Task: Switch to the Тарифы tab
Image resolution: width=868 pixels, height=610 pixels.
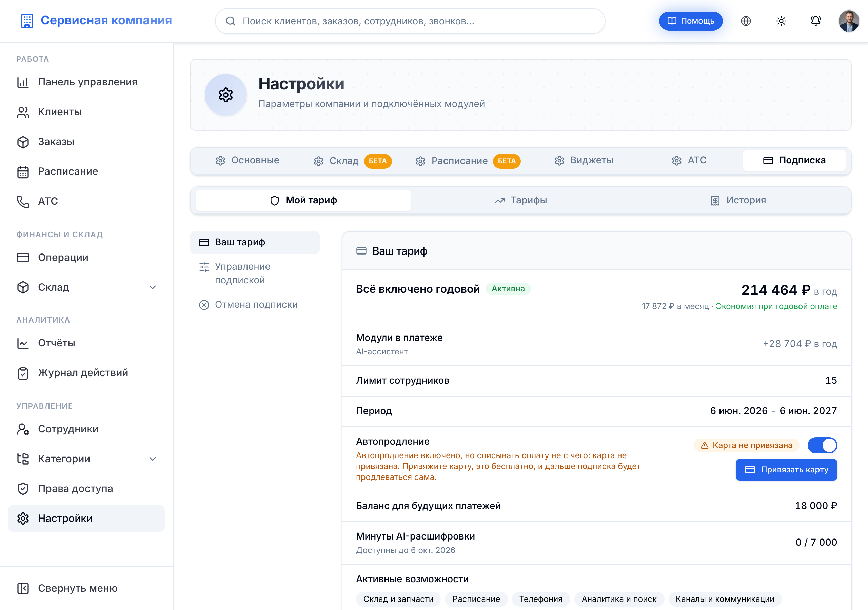Action: coord(520,200)
